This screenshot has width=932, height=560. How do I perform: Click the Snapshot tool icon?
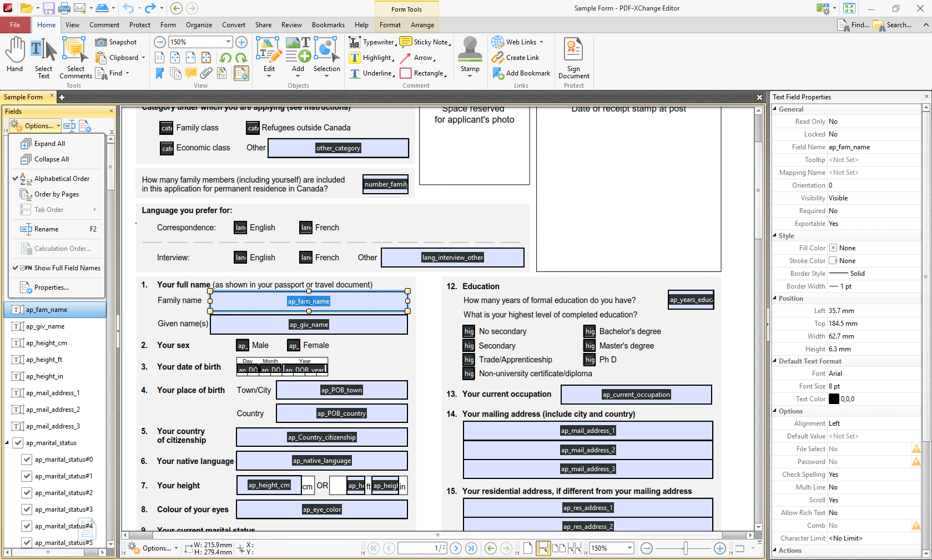pos(101,42)
